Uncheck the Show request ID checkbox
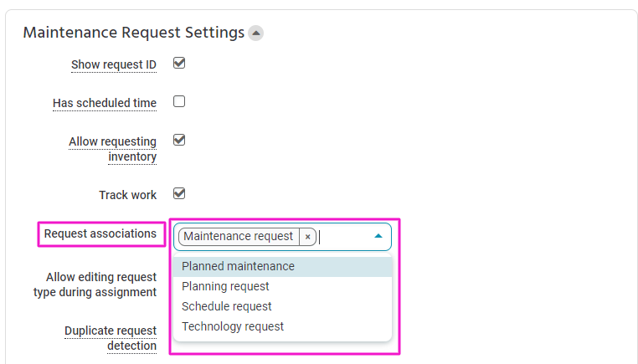 point(179,63)
